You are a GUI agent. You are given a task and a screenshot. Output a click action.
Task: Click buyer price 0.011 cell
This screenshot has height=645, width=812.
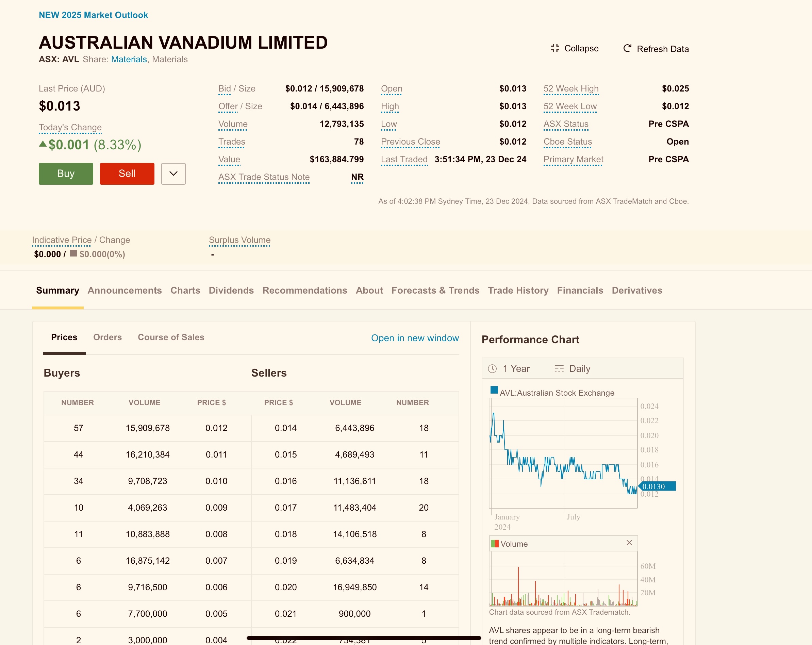point(216,454)
